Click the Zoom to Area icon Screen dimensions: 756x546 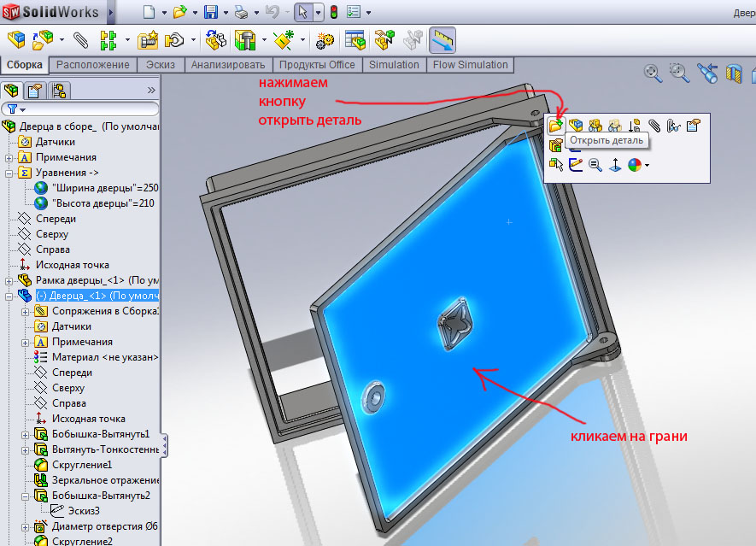pyautogui.click(x=680, y=73)
